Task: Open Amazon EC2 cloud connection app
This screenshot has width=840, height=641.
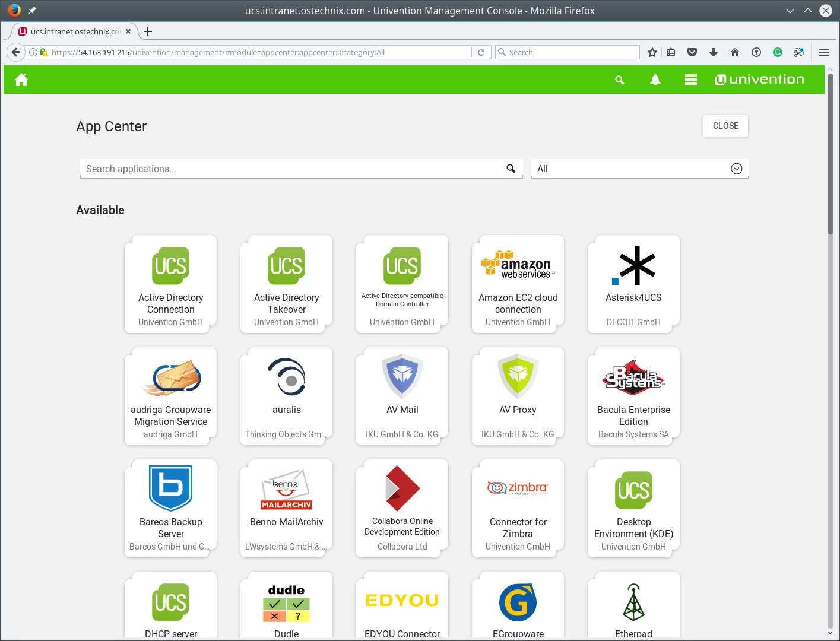Action: [x=518, y=284]
